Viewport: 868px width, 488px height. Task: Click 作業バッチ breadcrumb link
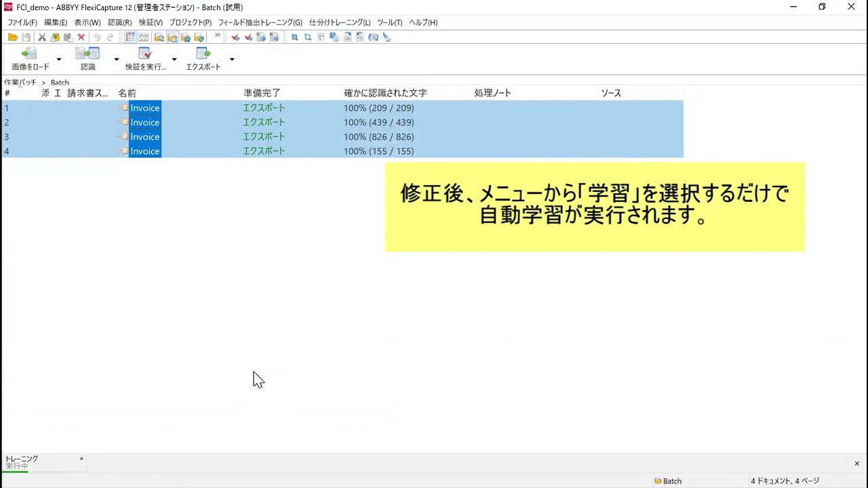pos(20,83)
